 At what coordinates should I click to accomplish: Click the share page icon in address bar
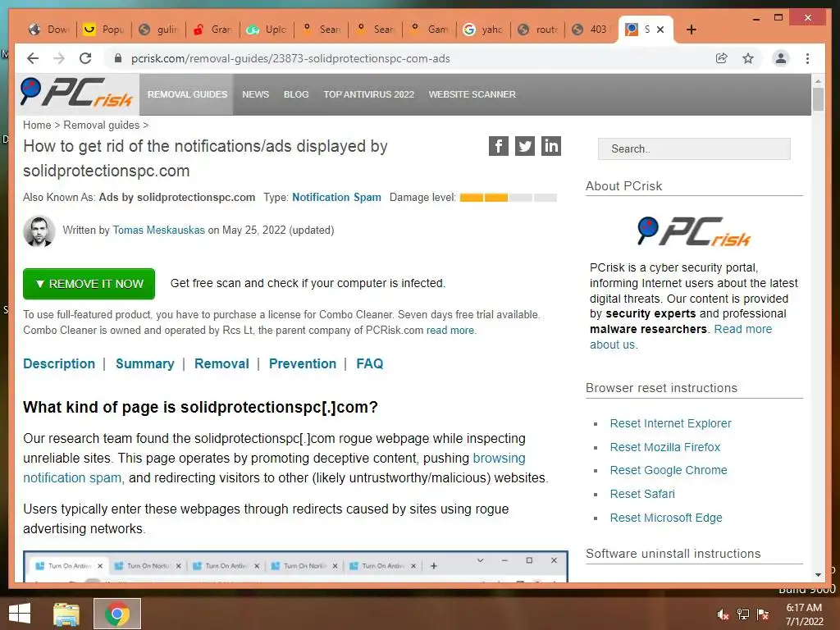click(722, 58)
